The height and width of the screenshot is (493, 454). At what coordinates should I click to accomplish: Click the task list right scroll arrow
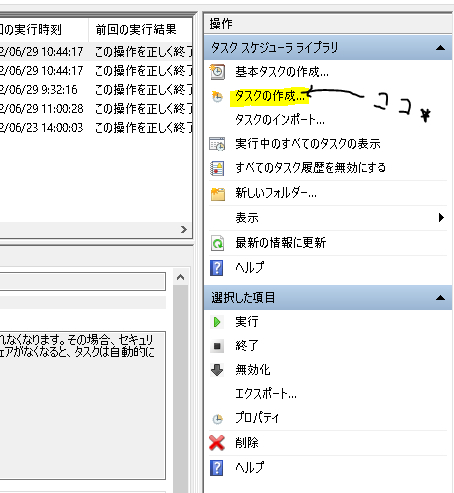(x=184, y=229)
